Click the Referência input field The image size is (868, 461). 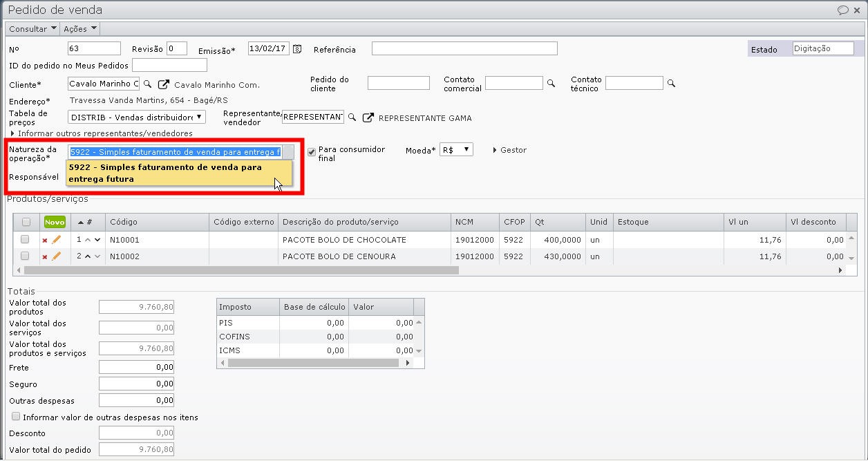[464, 48]
